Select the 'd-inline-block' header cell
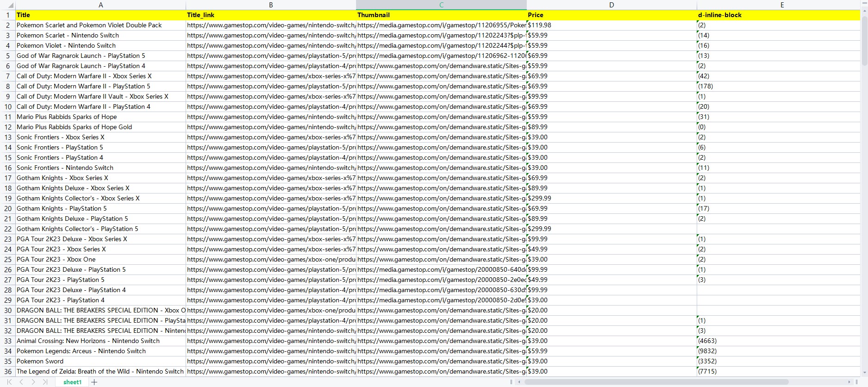This screenshot has height=387, width=868. [779, 15]
